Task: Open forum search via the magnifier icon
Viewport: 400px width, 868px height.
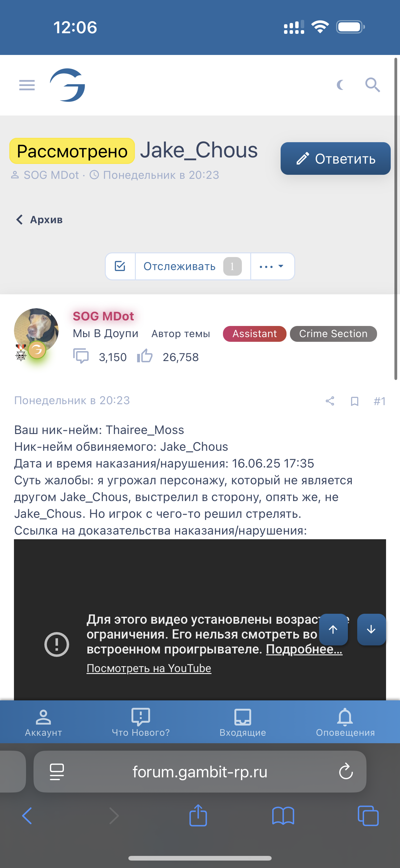Action: tap(373, 85)
